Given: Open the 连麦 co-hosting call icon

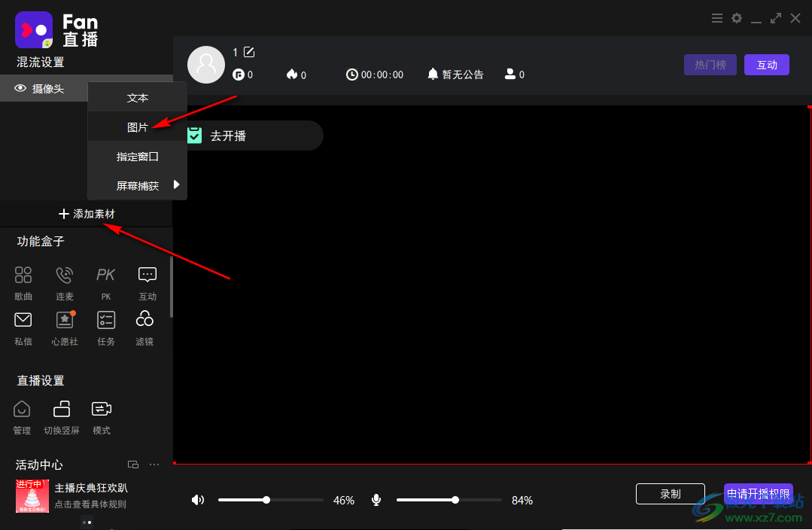Looking at the screenshot, I should [x=65, y=275].
